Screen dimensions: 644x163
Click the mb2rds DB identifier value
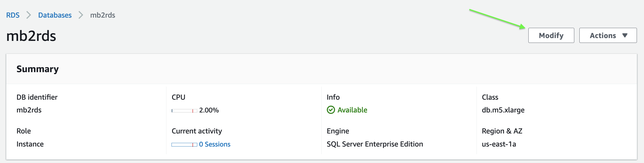pyautogui.click(x=29, y=110)
